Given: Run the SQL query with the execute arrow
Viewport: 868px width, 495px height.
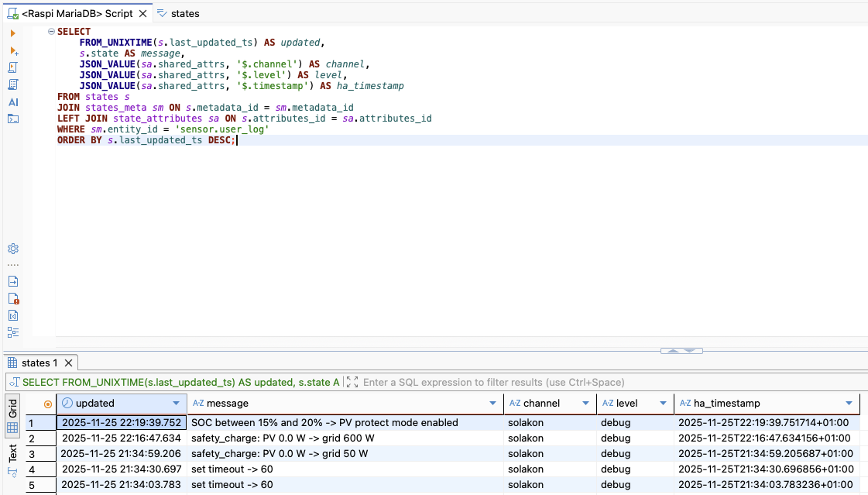Looking at the screenshot, I should click(12, 33).
